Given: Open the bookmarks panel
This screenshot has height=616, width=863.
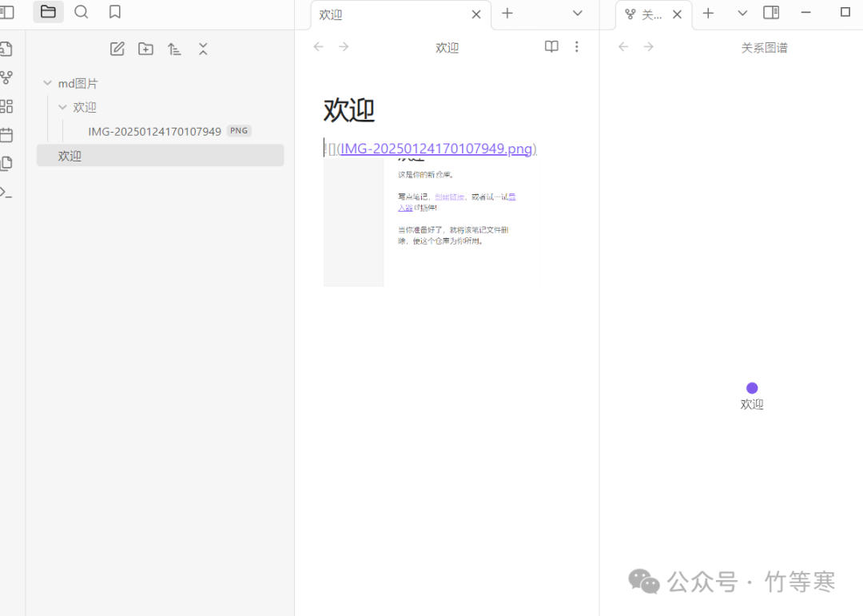Looking at the screenshot, I should point(114,12).
